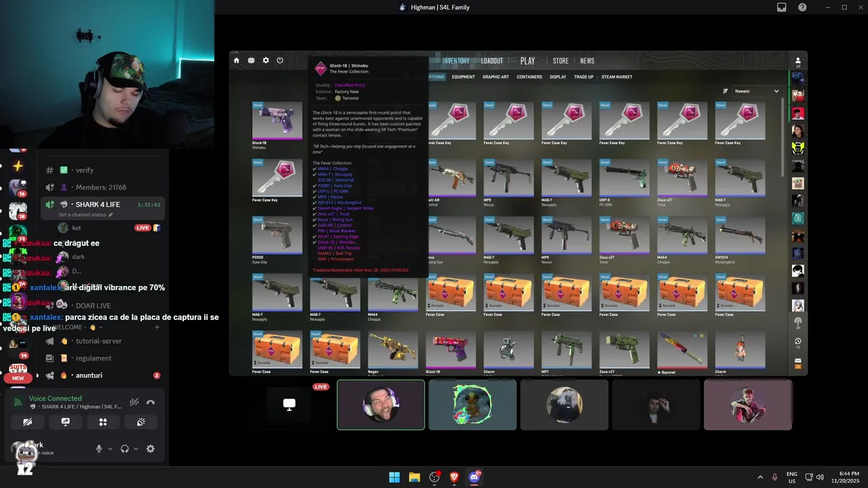Expand headphone output options chevron

[x=136, y=449]
